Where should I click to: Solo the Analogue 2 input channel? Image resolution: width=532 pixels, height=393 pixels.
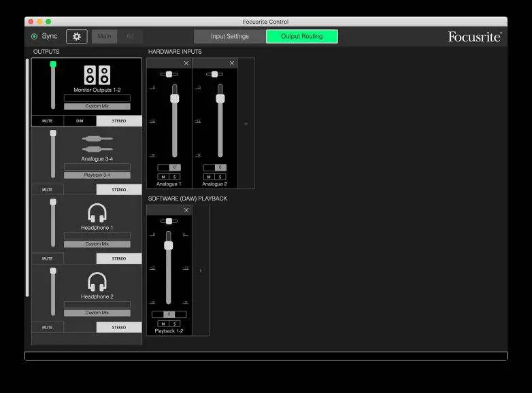click(x=220, y=177)
